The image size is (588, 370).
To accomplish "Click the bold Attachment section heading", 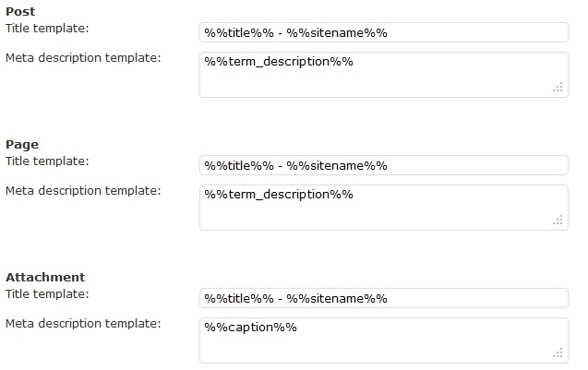I will [x=45, y=277].
